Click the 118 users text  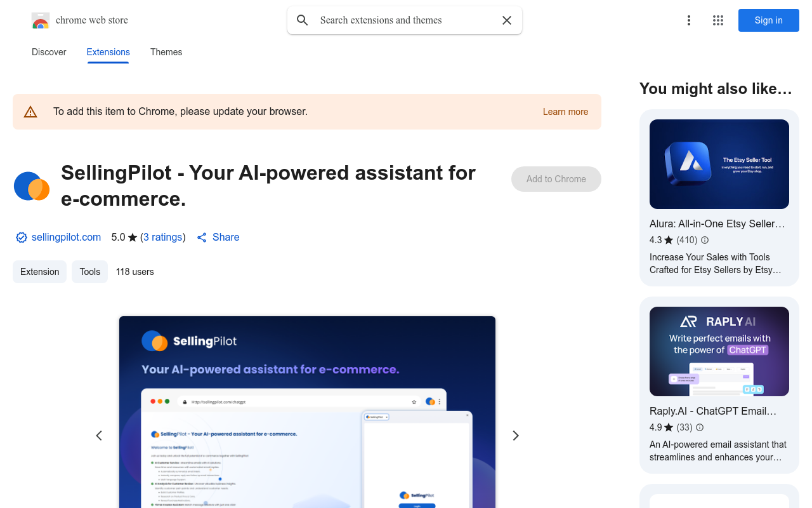coord(135,272)
